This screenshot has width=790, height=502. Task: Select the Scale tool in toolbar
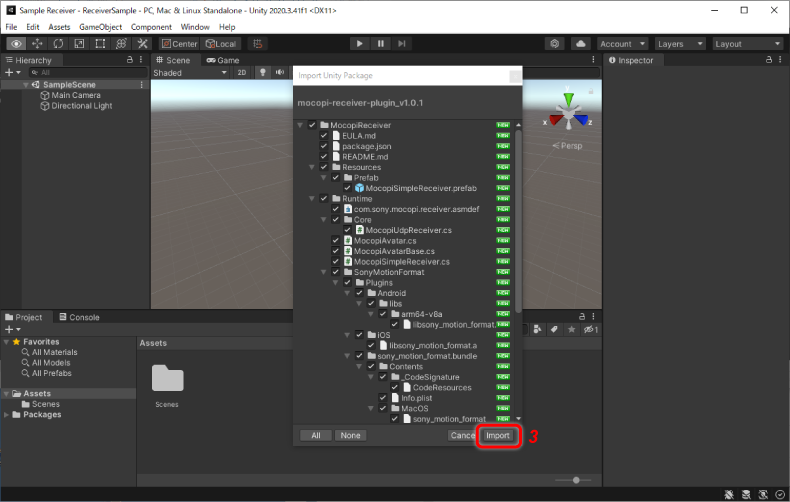[x=80, y=44]
